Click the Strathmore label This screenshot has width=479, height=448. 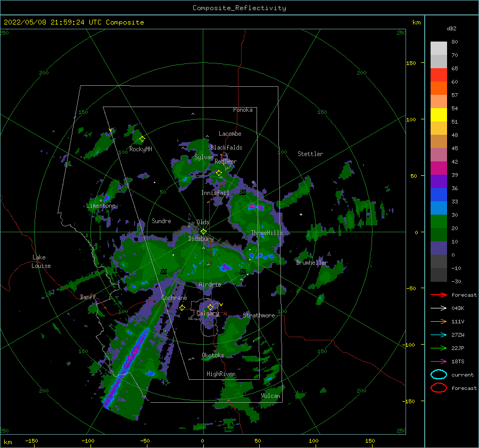pos(259,315)
